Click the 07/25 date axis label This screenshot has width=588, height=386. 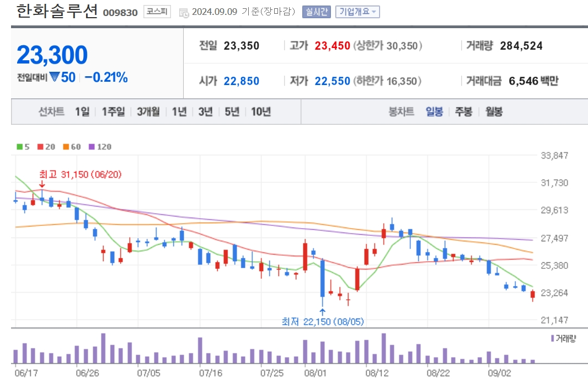point(272,373)
